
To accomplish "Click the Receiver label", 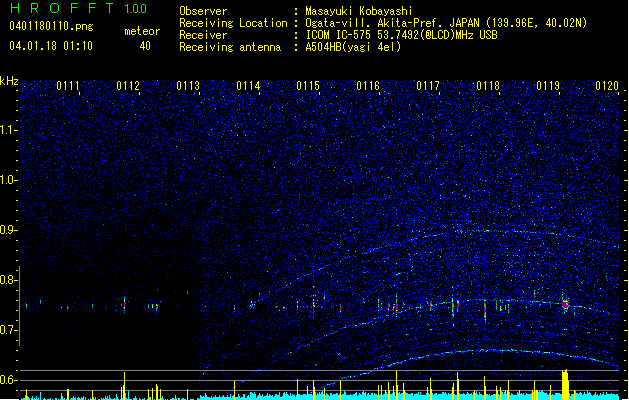I will pyautogui.click(x=203, y=35).
